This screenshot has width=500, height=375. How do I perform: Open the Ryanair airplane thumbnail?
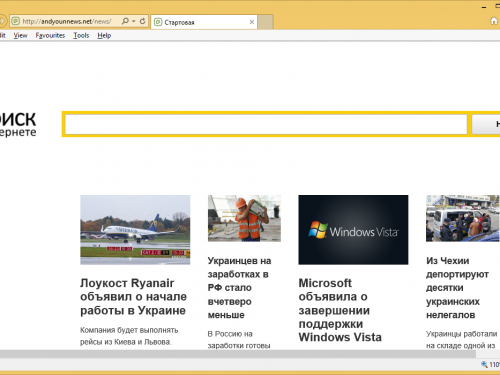tap(135, 230)
